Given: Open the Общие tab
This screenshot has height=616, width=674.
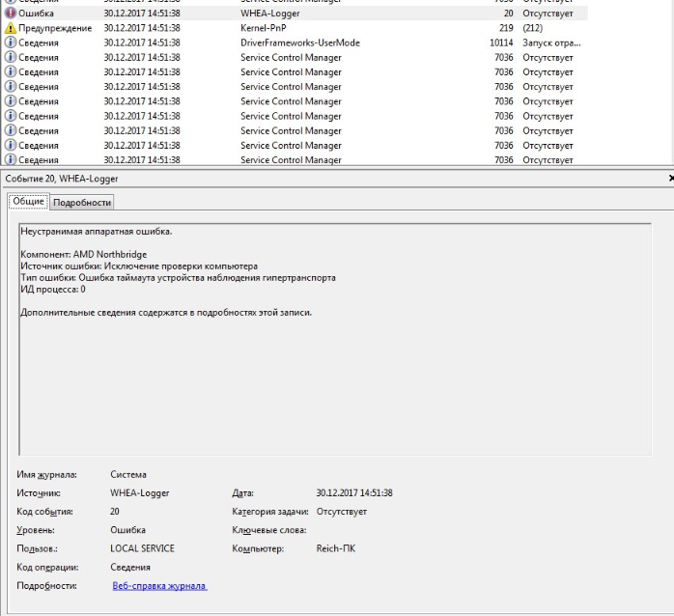Looking at the screenshot, I should (29, 201).
